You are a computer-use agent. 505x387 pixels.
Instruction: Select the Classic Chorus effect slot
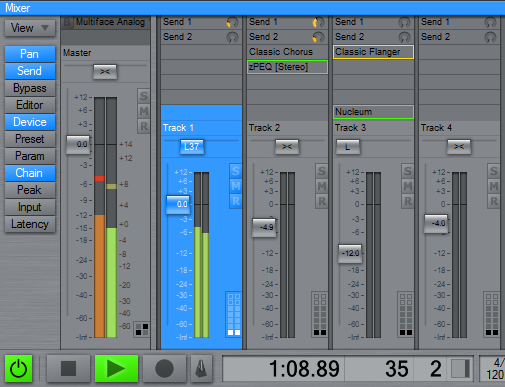tap(287, 52)
